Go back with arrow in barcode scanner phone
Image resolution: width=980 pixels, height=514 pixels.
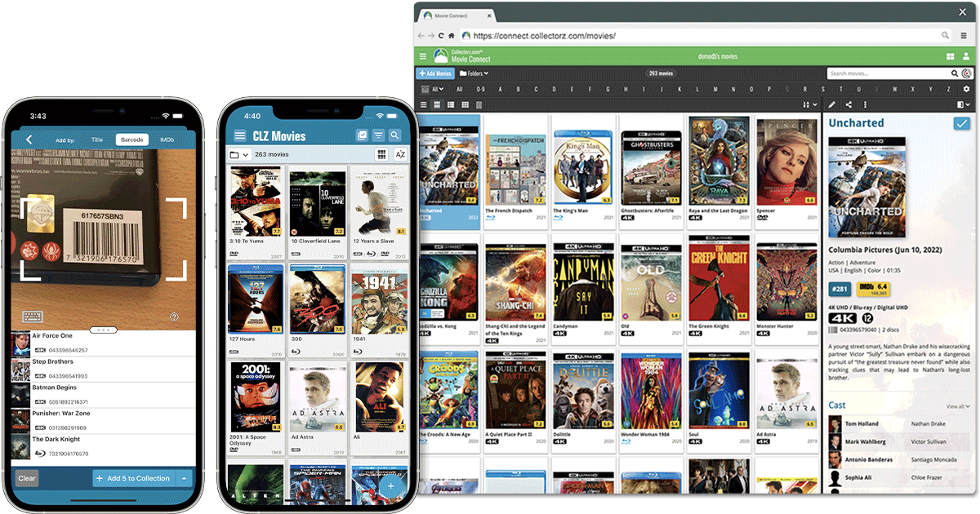pyautogui.click(x=29, y=140)
